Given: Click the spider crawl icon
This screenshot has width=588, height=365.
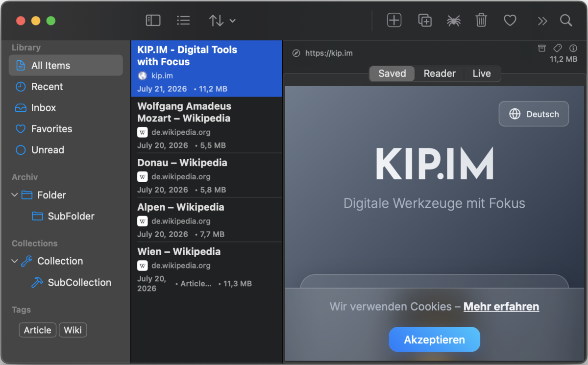Looking at the screenshot, I should pyautogui.click(x=453, y=21).
